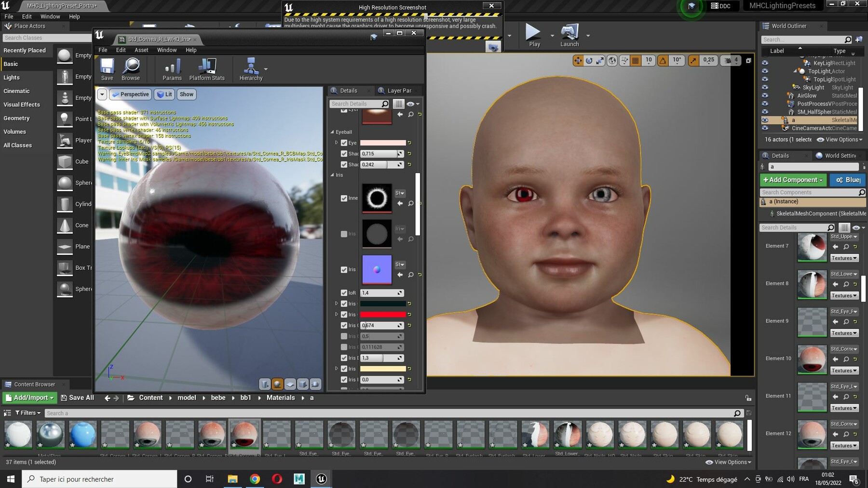This screenshot has width=868, height=488.
Task: Click the Launch icon
Action: point(570,35)
